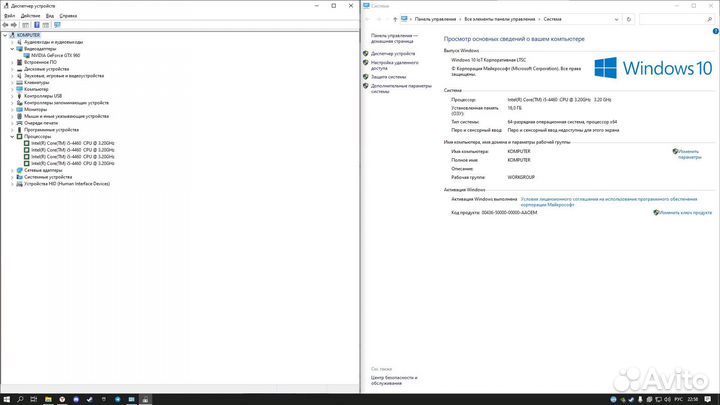The width and height of the screenshot is (720, 405).
Task: Click the volume speaker icon in system tray
Action: pos(667,399)
